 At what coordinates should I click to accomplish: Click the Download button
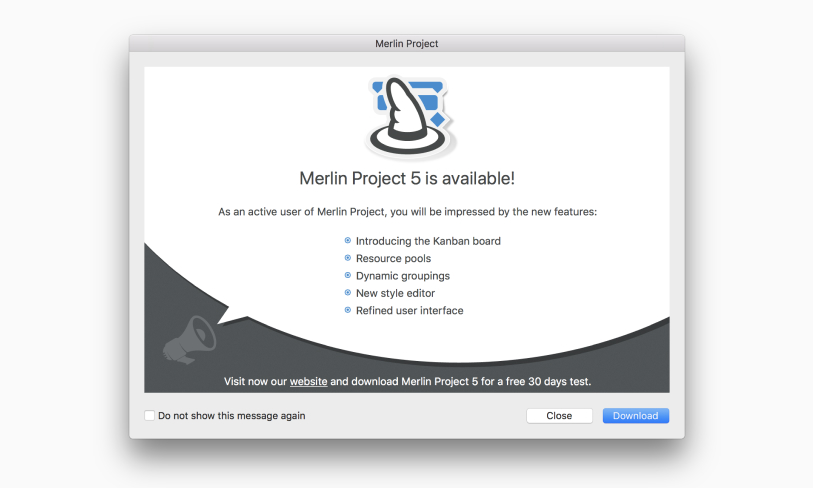point(636,415)
